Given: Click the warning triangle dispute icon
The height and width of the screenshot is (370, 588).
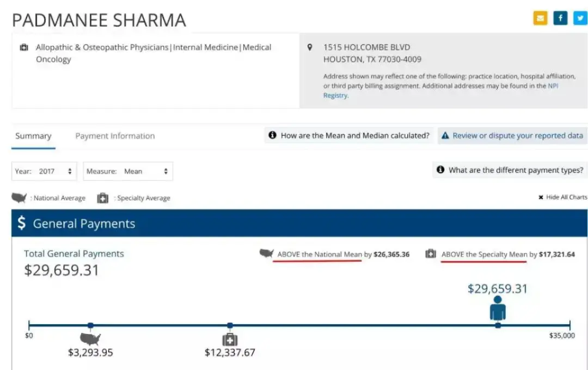Looking at the screenshot, I should pyautogui.click(x=445, y=136).
